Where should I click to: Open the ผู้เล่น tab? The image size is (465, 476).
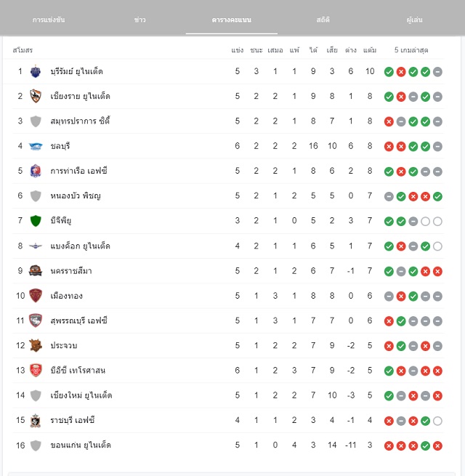coord(414,20)
